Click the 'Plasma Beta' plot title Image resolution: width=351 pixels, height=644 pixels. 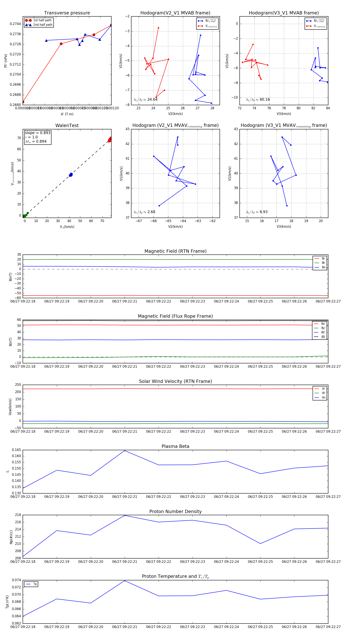tap(175, 446)
